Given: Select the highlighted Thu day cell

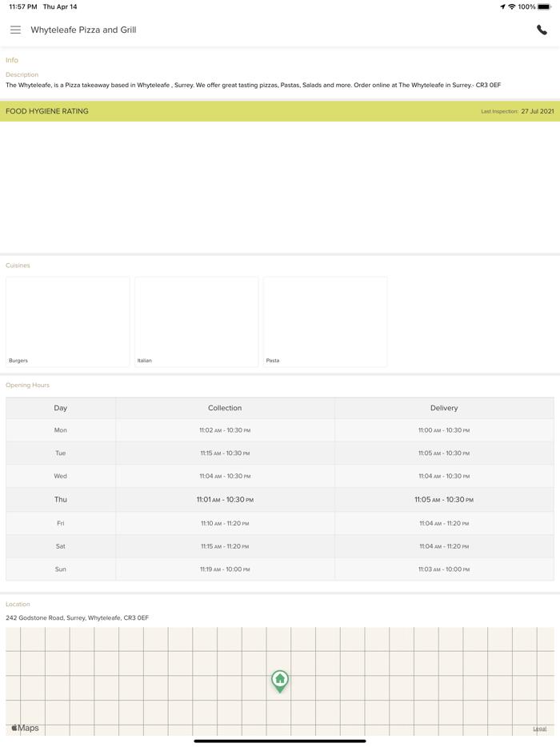Looking at the screenshot, I should tap(61, 499).
